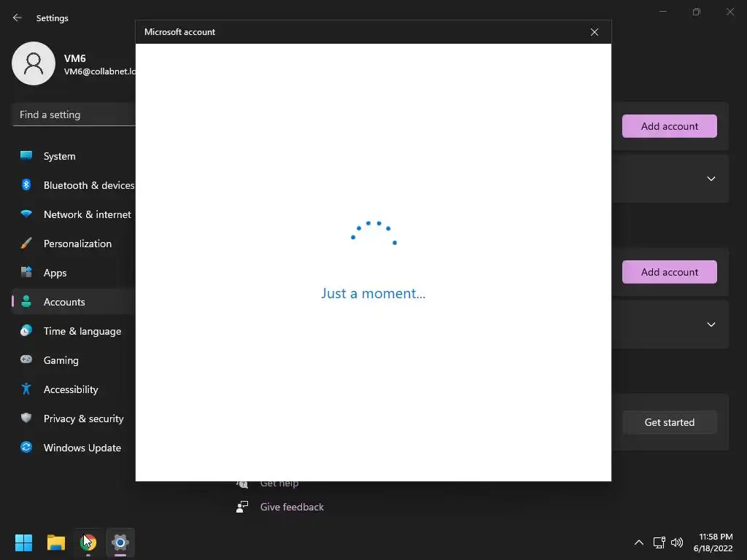Click the Microsoft account dialog title
This screenshot has width=747, height=560.
[179, 32]
